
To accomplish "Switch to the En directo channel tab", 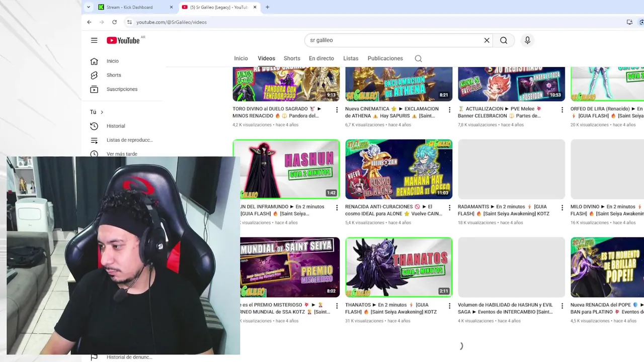I will click(321, 58).
